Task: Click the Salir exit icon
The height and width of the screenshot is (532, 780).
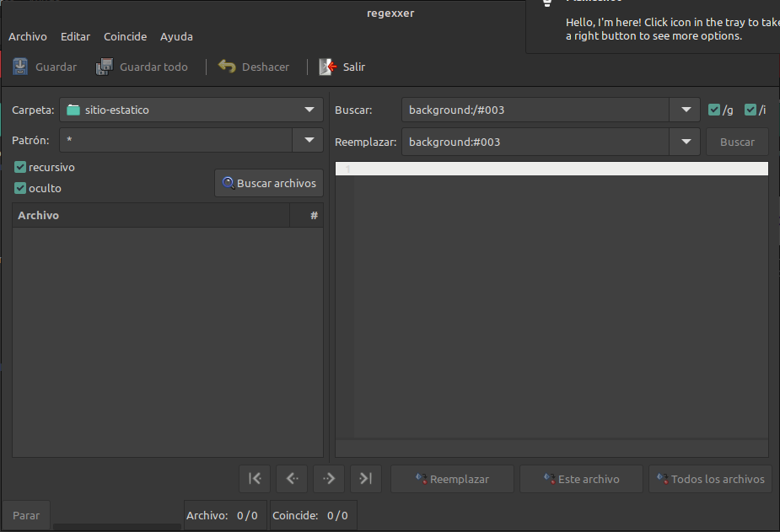Action: tap(328, 67)
